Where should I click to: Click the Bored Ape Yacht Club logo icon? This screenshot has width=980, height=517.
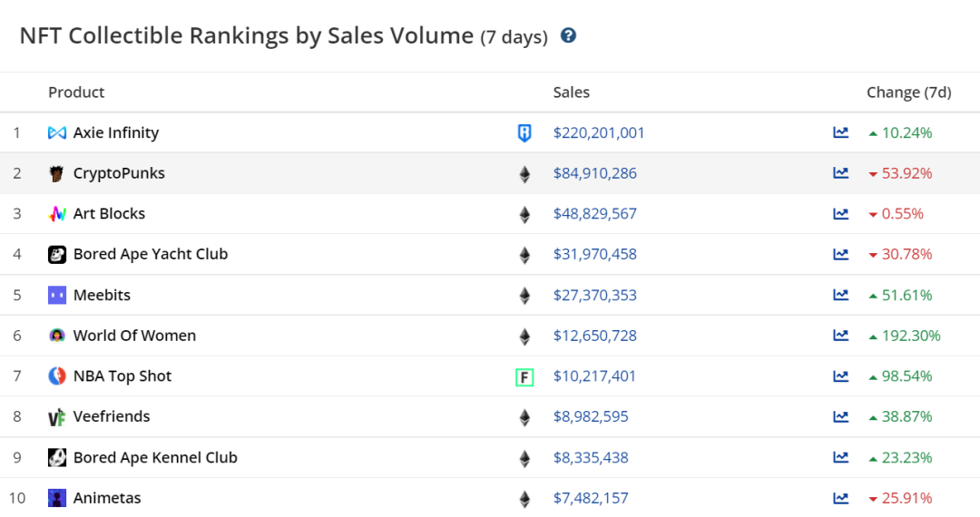click(57, 254)
